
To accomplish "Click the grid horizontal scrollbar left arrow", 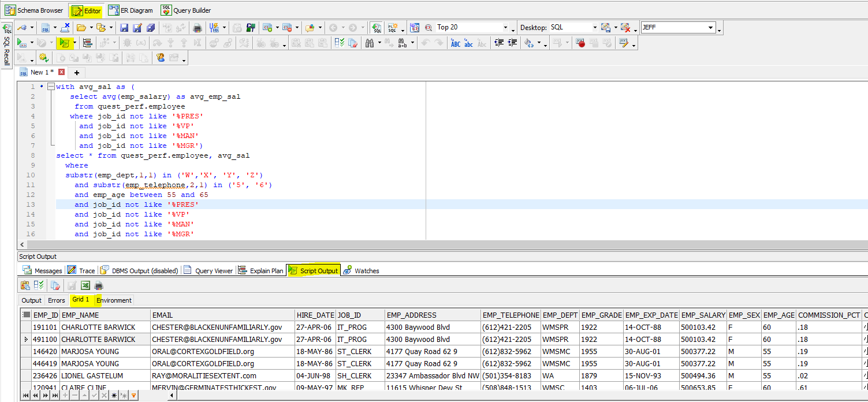I will point(171,396).
